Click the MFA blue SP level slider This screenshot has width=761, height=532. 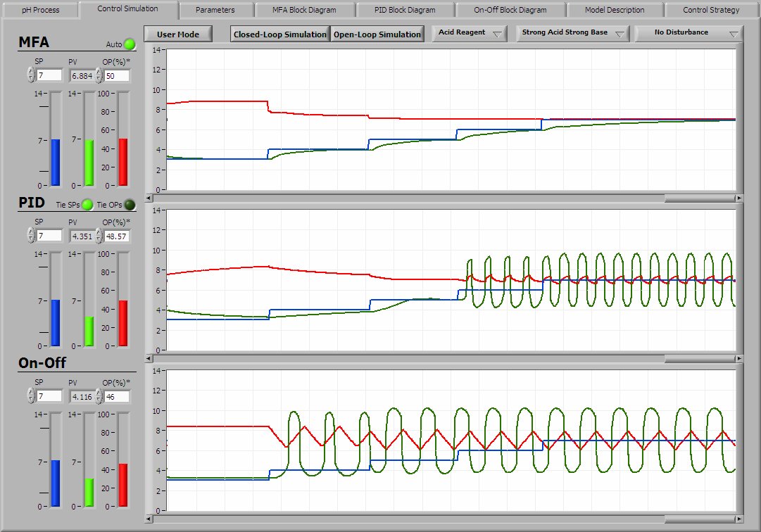pyautogui.click(x=56, y=162)
